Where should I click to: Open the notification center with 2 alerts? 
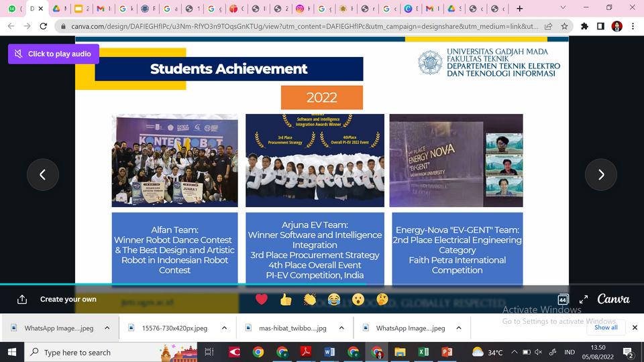click(x=628, y=353)
